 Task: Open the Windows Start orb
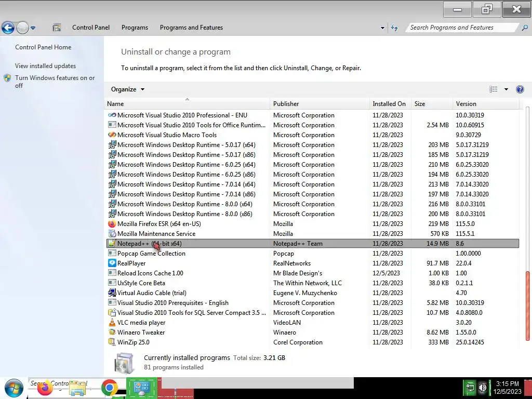[x=14, y=388]
